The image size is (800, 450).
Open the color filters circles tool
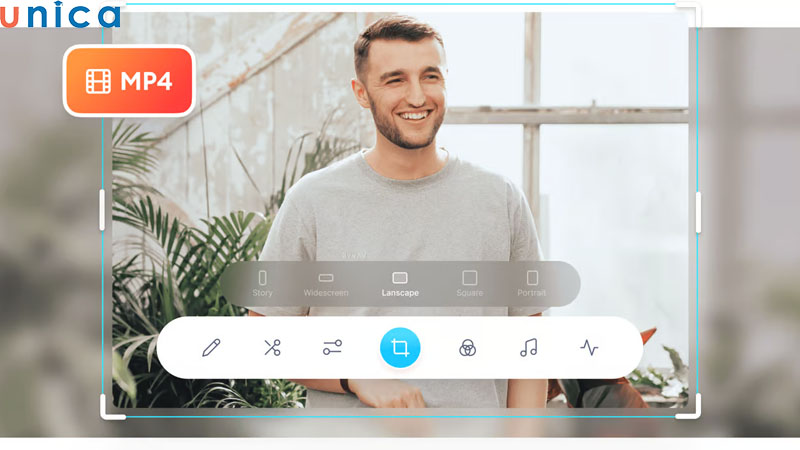(x=467, y=348)
